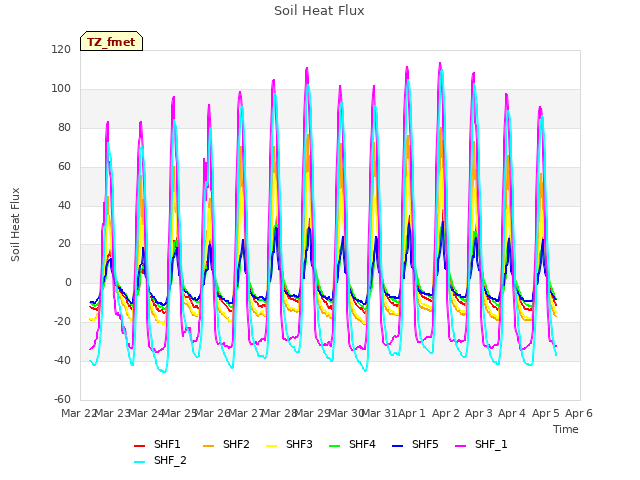Click the Apr 1 x-axis date label
Screen dimensions: 640x480
[412, 413]
